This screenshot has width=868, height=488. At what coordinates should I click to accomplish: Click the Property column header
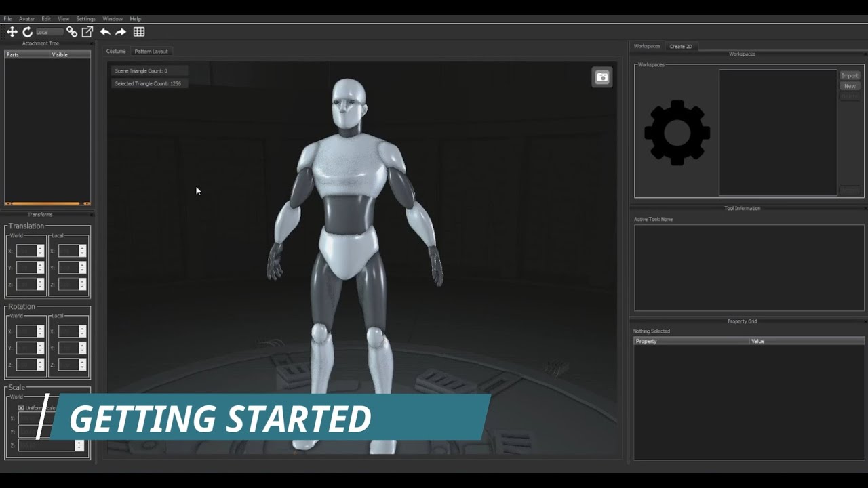pos(692,341)
